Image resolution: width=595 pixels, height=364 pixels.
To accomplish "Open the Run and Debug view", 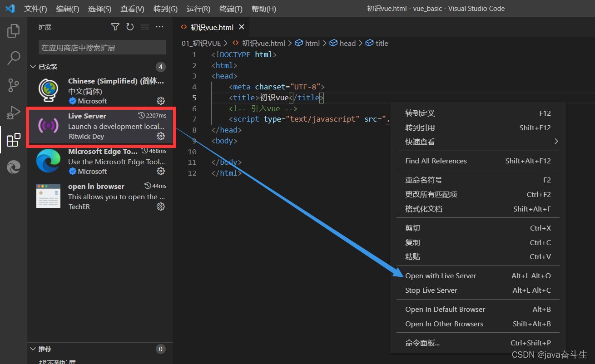I will point(14,112).
